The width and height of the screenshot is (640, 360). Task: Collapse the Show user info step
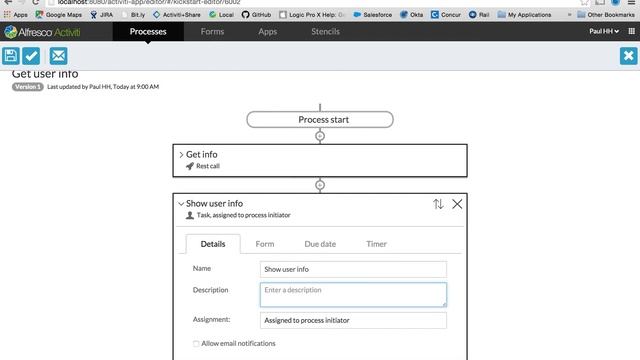coord(181,204)
